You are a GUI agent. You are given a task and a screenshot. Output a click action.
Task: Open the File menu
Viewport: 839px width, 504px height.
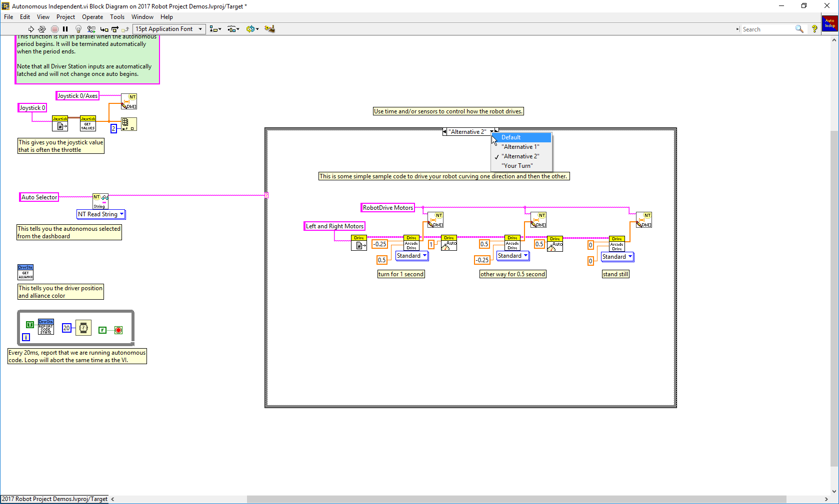tap(8, 17)
